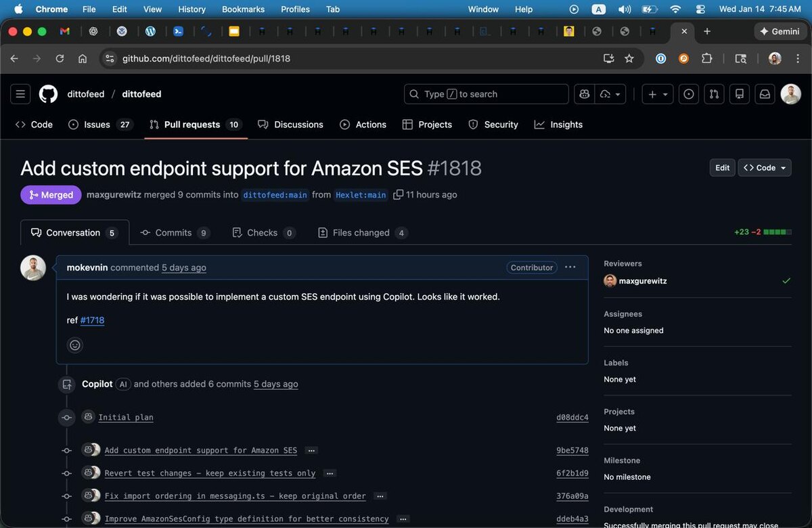812x528 pixels.
Task: Go to the Code repository tab
Action: (34, 125)
